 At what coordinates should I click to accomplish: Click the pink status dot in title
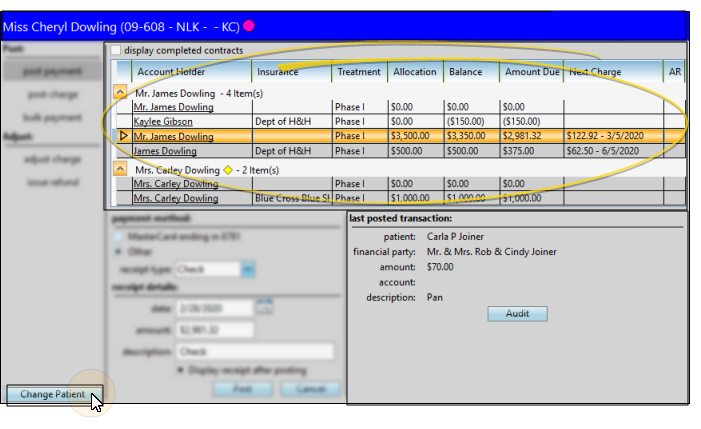point(249,25)
